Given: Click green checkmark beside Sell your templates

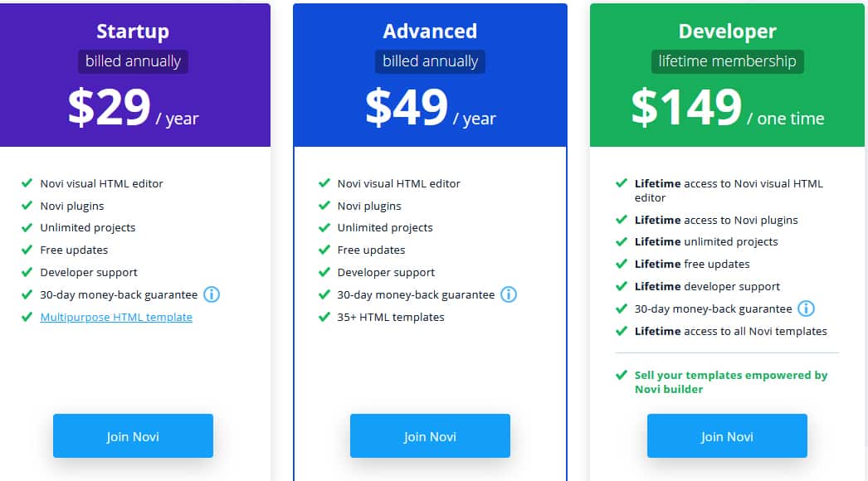Looking at the screenshot, I should point(621,375).
